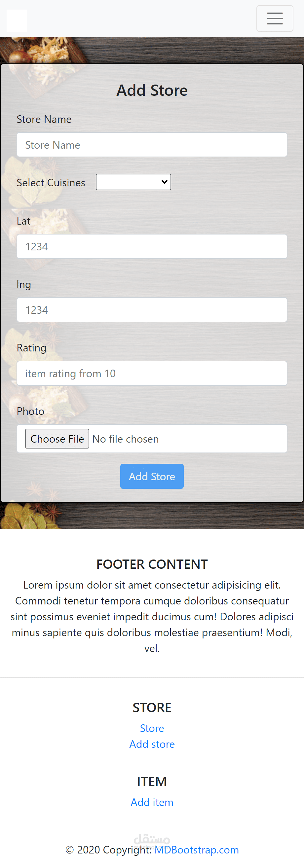This screenshot has width=304, height=868.
Task: Focus the Rating field with 'from 10' placeholder
Action: tap(152, 373)
